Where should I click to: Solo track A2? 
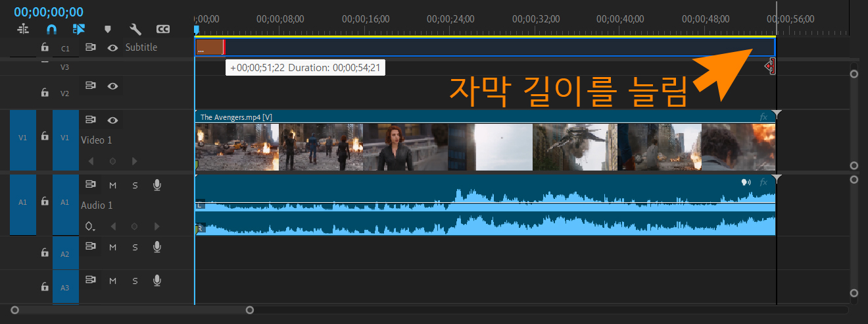[x=135, y=246]
